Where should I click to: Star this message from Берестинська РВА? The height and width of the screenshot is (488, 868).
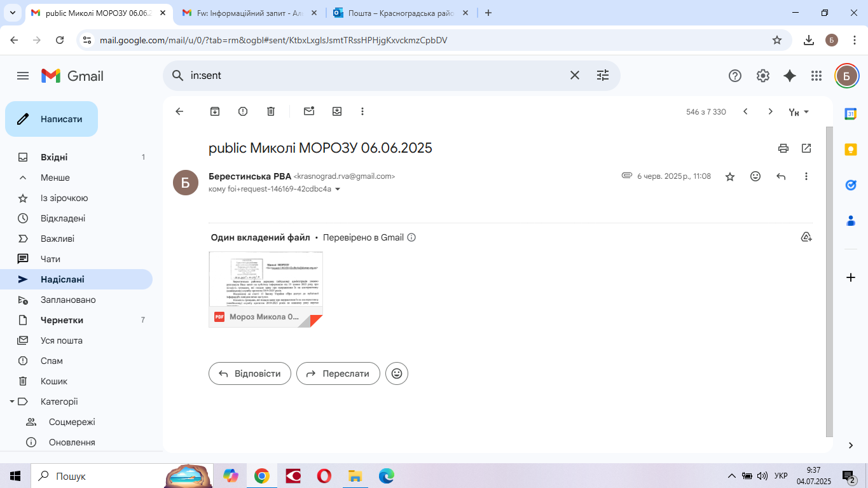pyautogui.click(x=730, y=176)
